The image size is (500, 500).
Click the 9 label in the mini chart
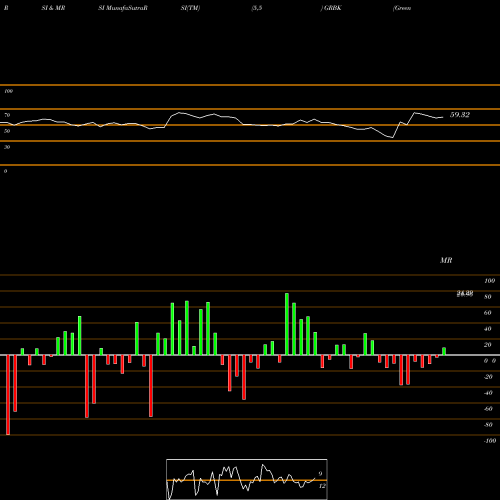point(320,474)
